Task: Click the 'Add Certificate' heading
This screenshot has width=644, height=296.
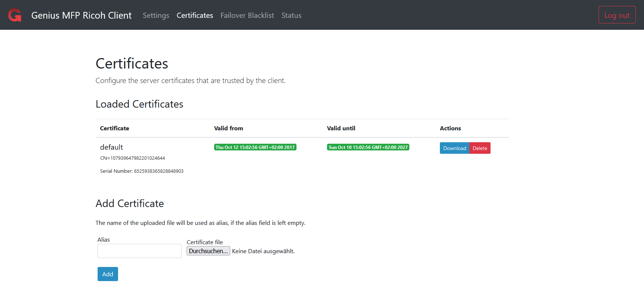Action: click(130, 204)
